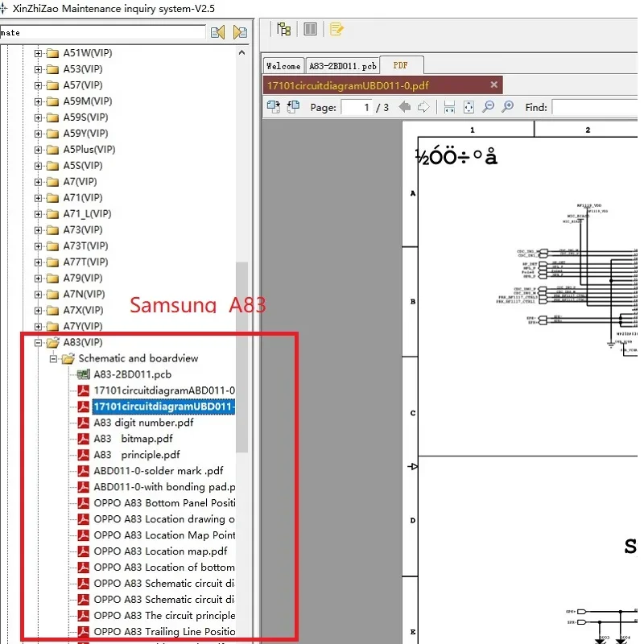Expand the A5Plus(VIP) folder
Screen dimensions: 644x644
[x=38, y=150]
